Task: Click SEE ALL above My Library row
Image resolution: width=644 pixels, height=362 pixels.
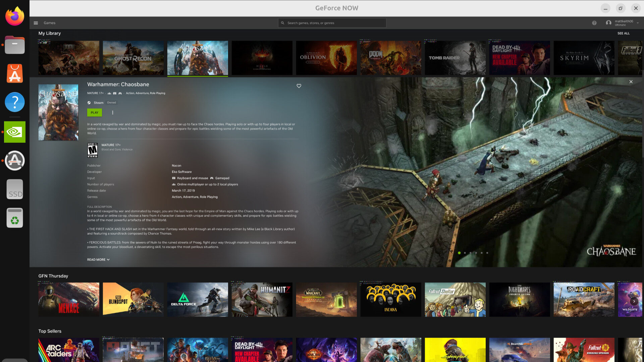Action: 624,33
